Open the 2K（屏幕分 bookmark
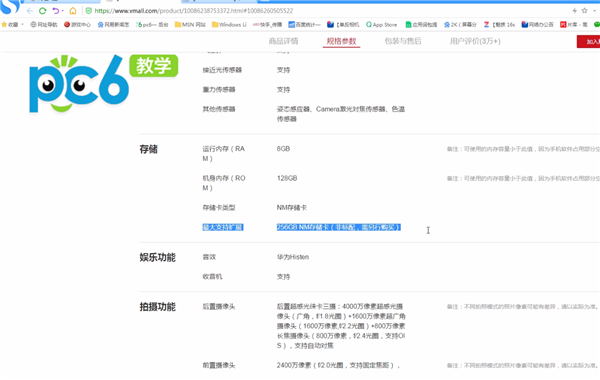The image size is (600, 380). click(x=460, y=24)
